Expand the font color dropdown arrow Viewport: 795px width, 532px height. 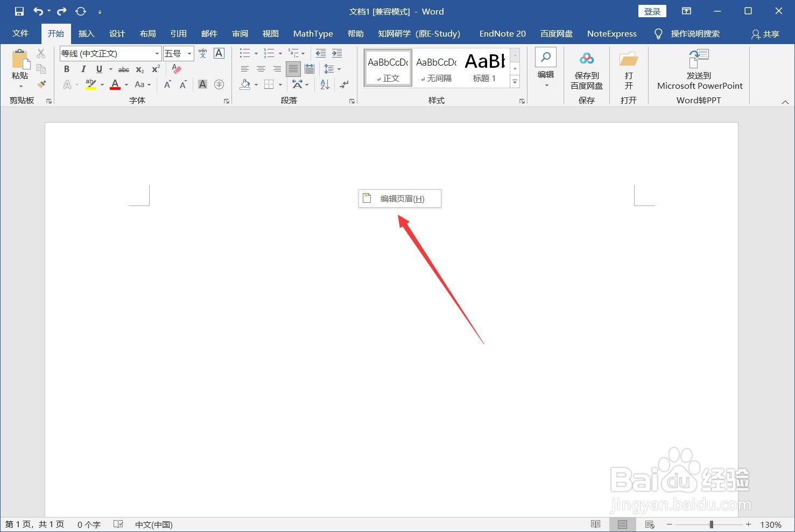(x=126, y=84)
